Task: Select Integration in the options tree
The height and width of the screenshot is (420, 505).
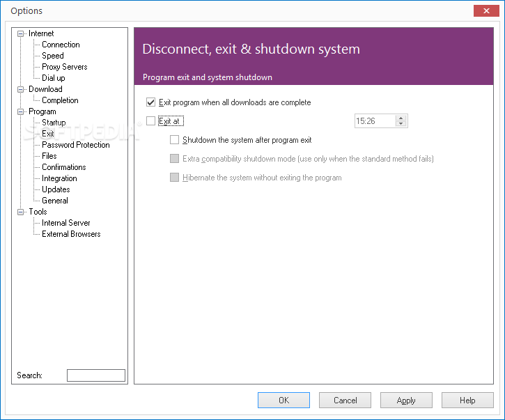Action: tap(59, 178)
